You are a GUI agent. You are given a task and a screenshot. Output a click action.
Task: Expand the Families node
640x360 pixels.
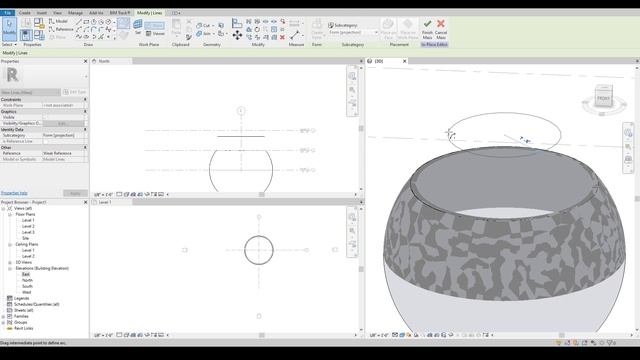click(3, 316)
